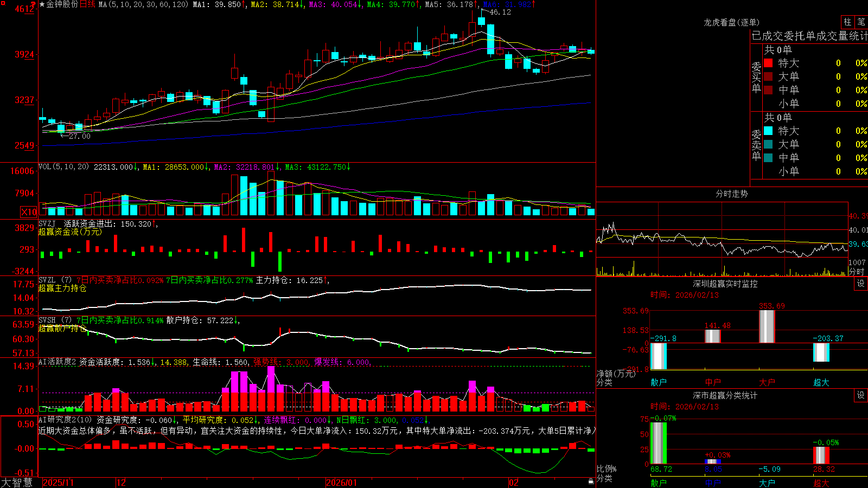Click the star icon beside 金钟股份
The height and width of the screenshot is (488, 868).
coord(42,4)
